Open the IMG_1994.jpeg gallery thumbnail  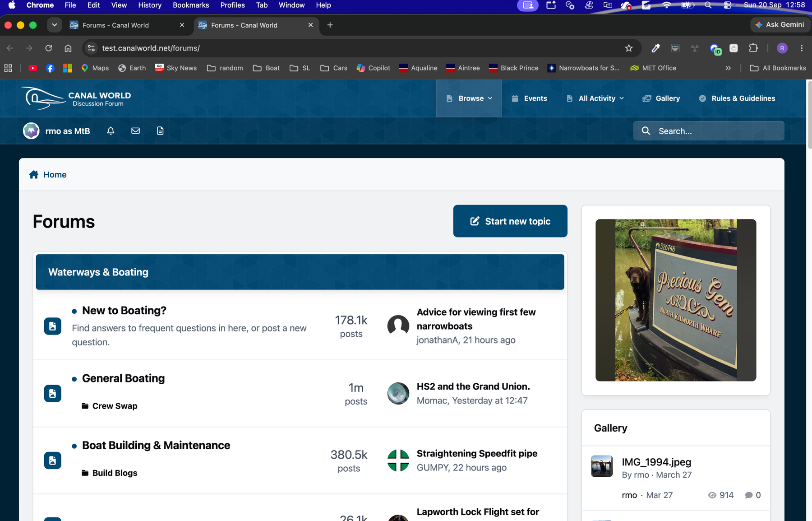pos(602,466)
